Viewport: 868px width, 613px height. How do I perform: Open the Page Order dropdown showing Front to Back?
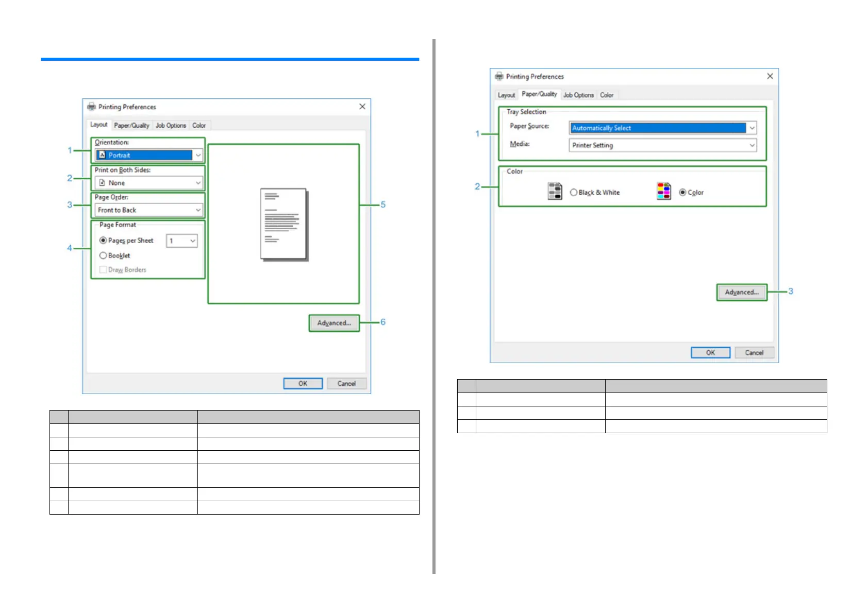click(148, 210)
